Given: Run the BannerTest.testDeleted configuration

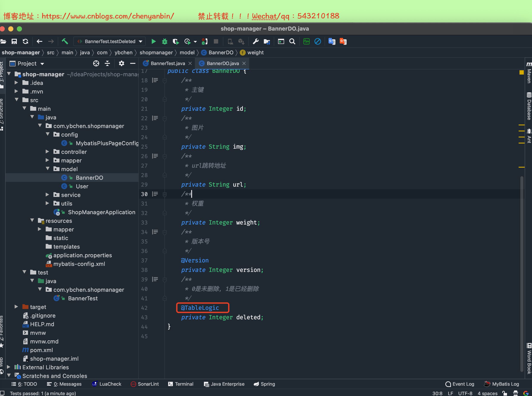Looking at the screenshot, I should pos(153,41).
